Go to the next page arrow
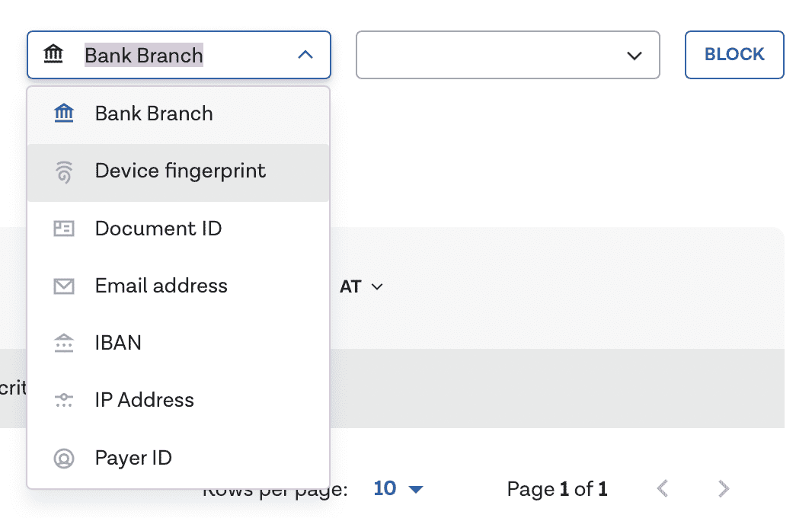Viewport: 812px width, 518px height. pos(724,488)
